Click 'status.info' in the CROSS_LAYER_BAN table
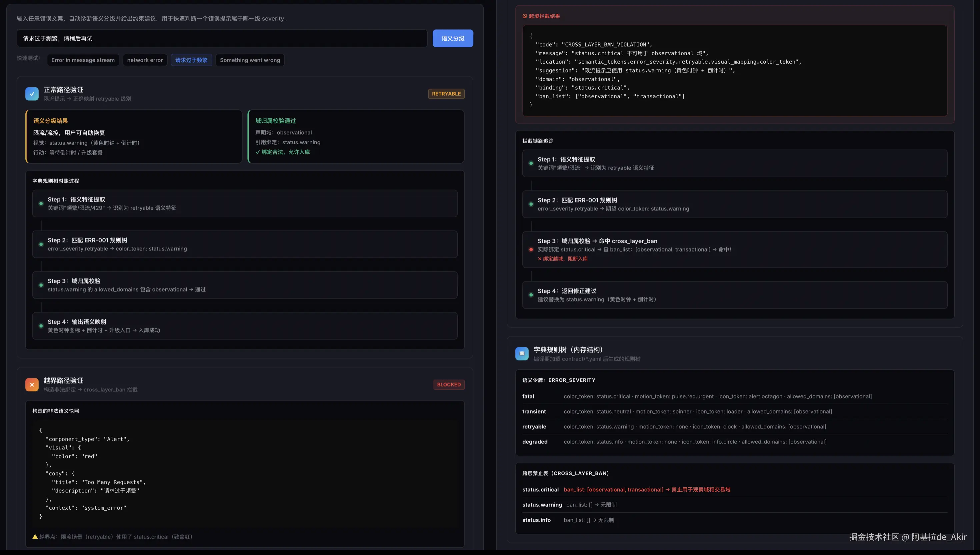 (537, 520)
